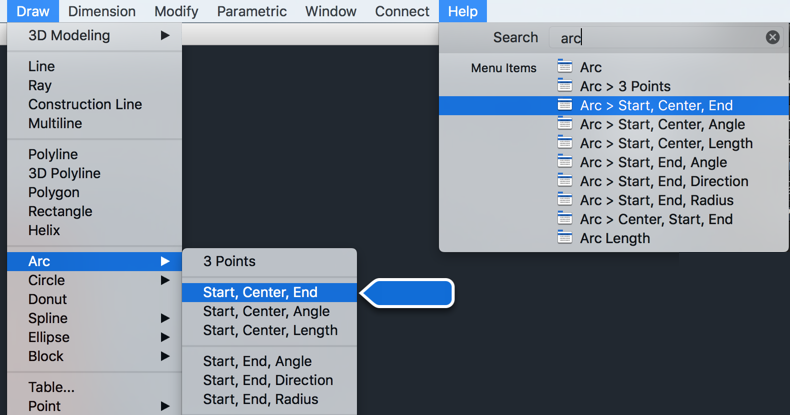Click icon beside Arc > Start, Center, Angle result
Image resolution: width=790 pixels, height=415 pixels.
point(565,124)
